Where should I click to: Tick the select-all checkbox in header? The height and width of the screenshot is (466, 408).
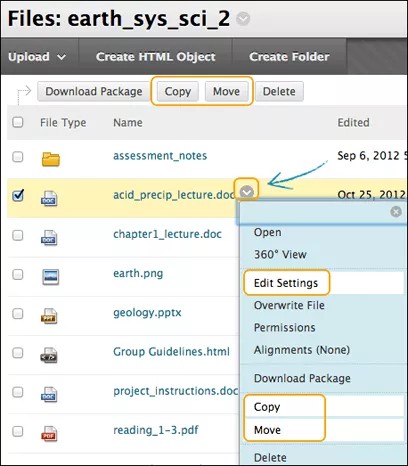18,122
